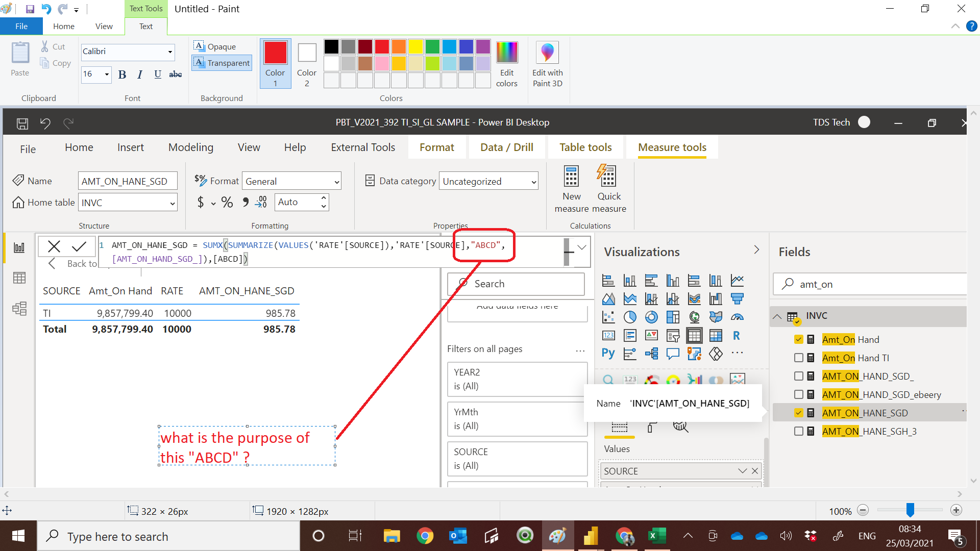Collapse the INVC table in Fields
The image size is (980, 551).
click(777, 317)
